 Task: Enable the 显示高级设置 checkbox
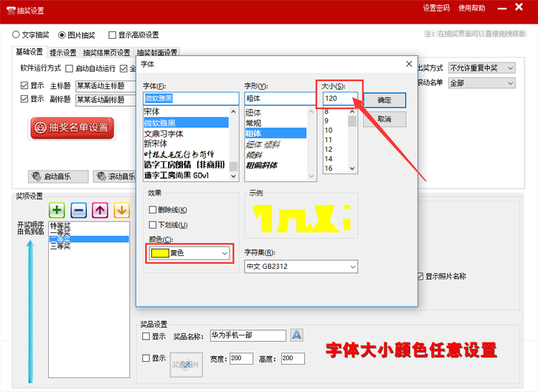coord(113,34)
